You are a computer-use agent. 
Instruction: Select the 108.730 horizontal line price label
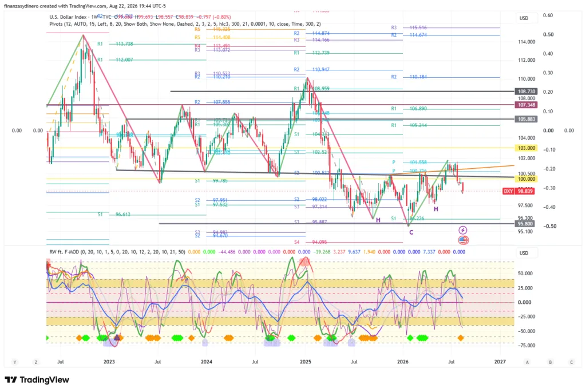coord(526,91)
